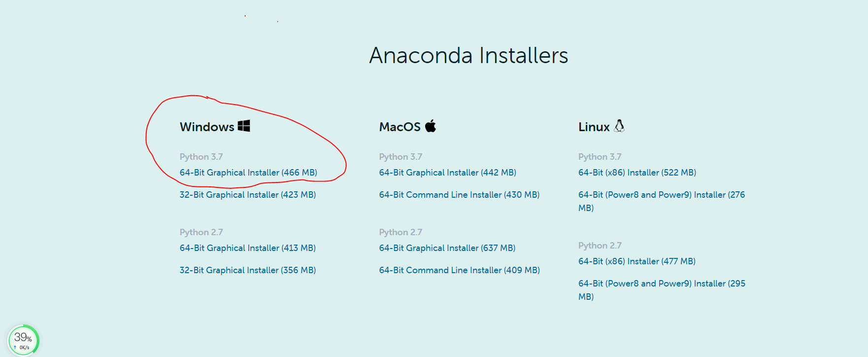Viewport: 868px width, 357px height.
Task: Download MacOS Command Line Installer (409 MB)
Action: (x=459, y=270)
